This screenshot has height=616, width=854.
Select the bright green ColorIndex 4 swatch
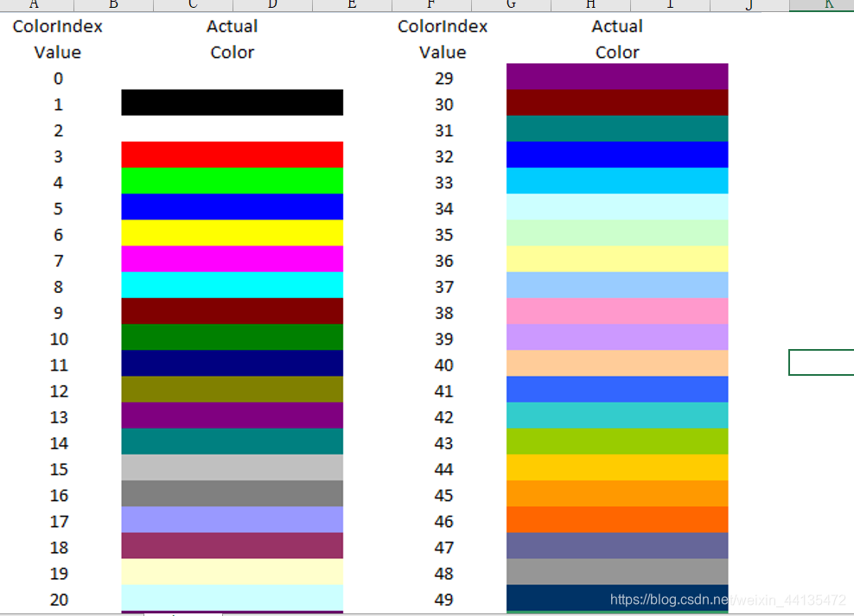[232, 181]
